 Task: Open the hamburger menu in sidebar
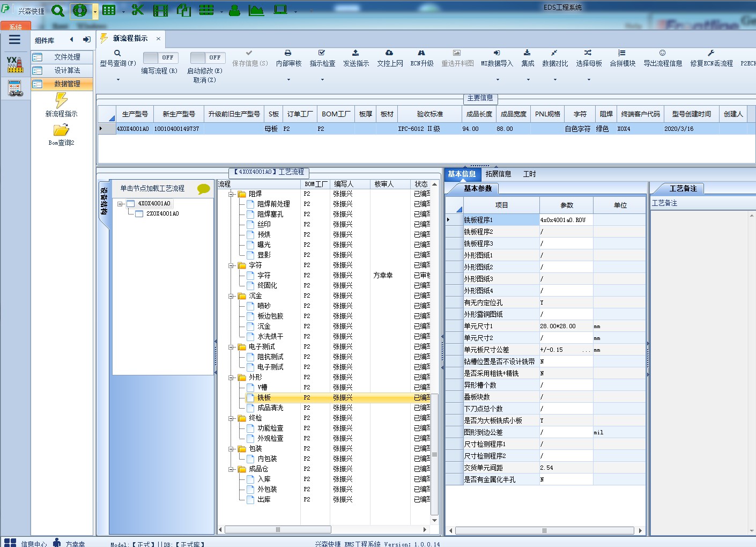point(14,40)
